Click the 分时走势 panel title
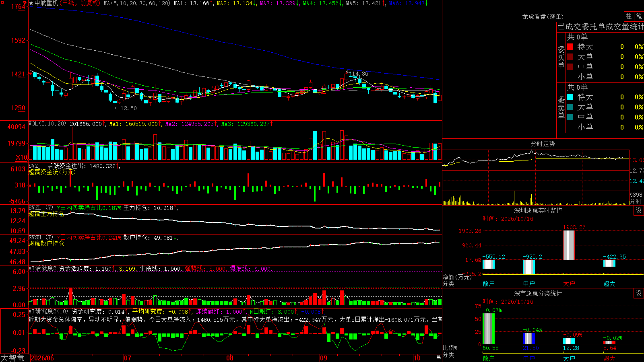The height and width of the screenshot is (362, 644). [543, 144]
